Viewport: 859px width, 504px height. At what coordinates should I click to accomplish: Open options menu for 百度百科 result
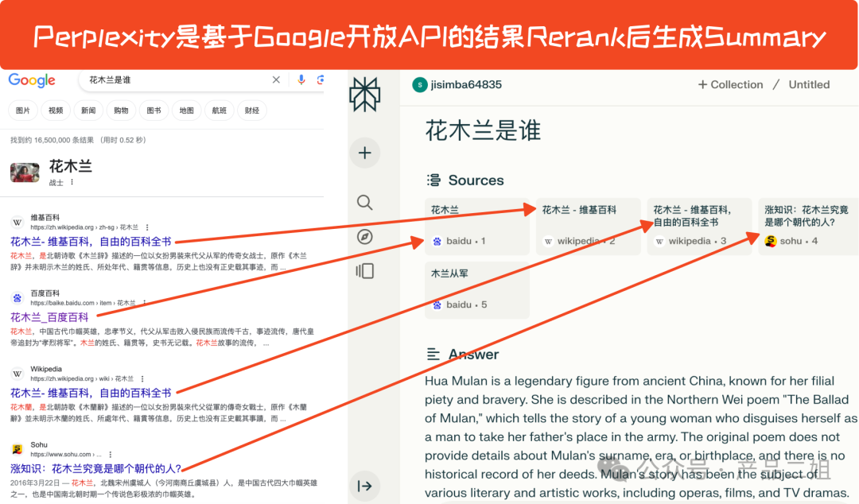(144, 303)
